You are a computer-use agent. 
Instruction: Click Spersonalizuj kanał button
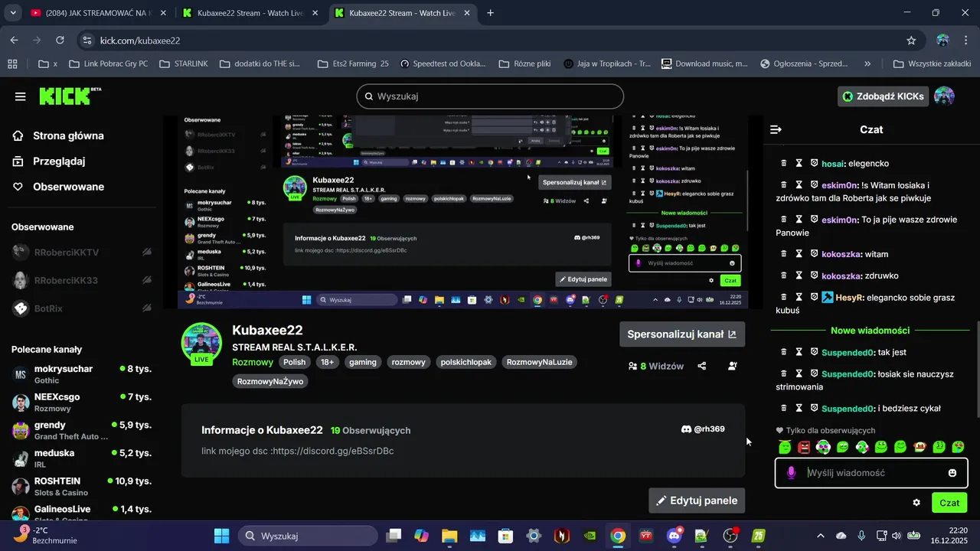(681, 334)
